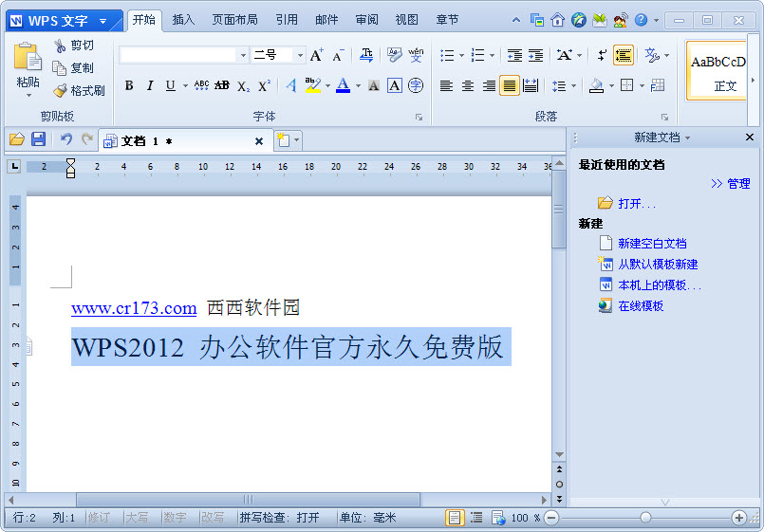The height and width of the screenshot is (532, 764).
Task: Open the 插入 (Insert) ribbon tab
Action: [183, 20]
